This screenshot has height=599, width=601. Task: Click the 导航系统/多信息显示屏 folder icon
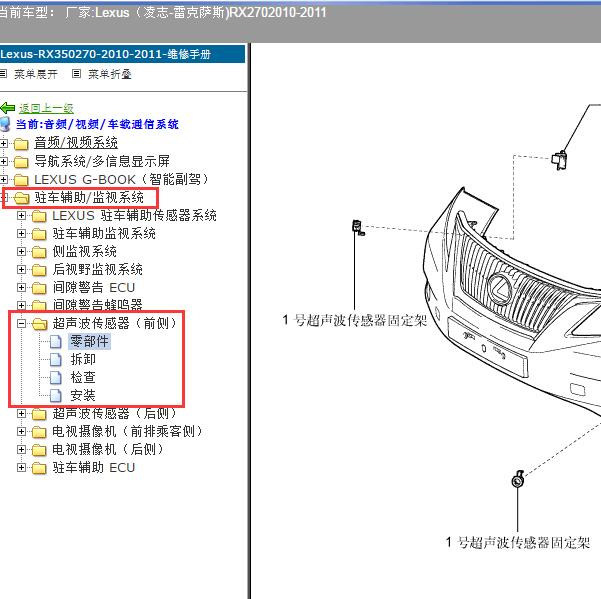21,162
